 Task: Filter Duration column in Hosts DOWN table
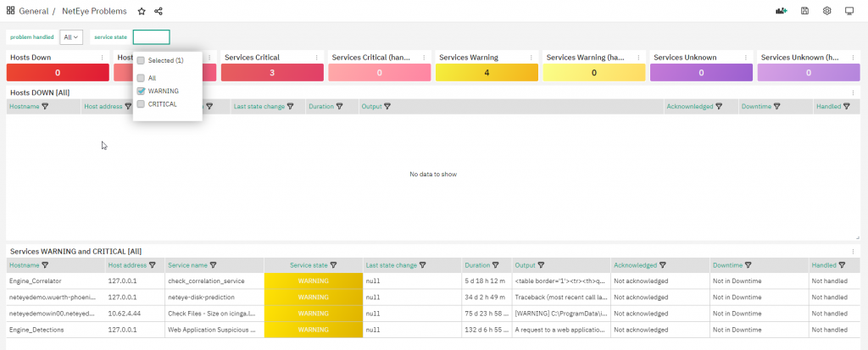click(x=340, y=106)
